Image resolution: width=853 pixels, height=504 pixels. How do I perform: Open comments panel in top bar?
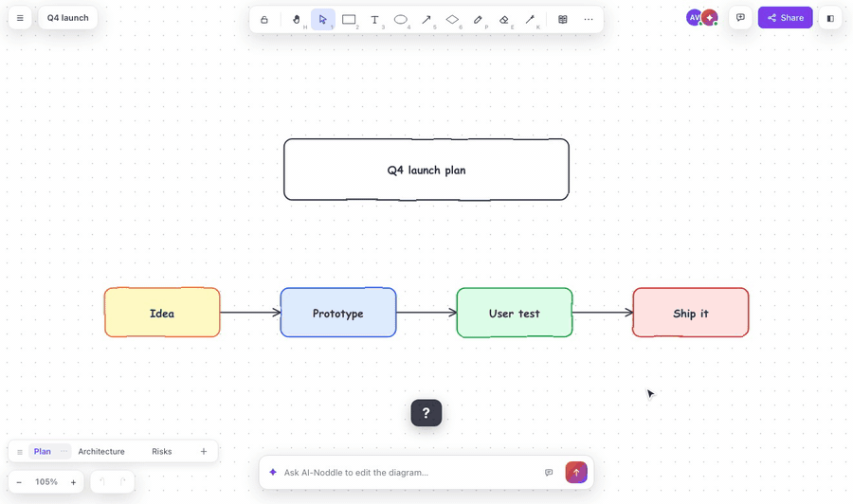(740, 18)
